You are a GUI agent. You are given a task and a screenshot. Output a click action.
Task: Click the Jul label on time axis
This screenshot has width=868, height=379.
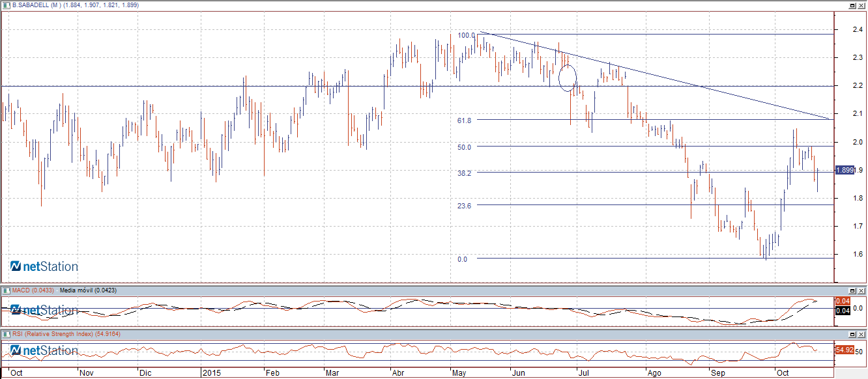tap(584, 373)
